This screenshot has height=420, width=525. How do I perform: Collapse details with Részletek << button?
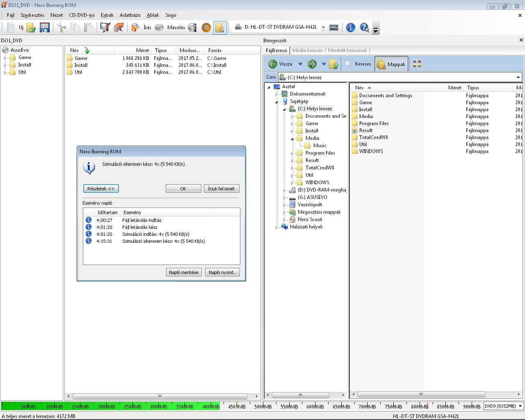tap(101, 189)
